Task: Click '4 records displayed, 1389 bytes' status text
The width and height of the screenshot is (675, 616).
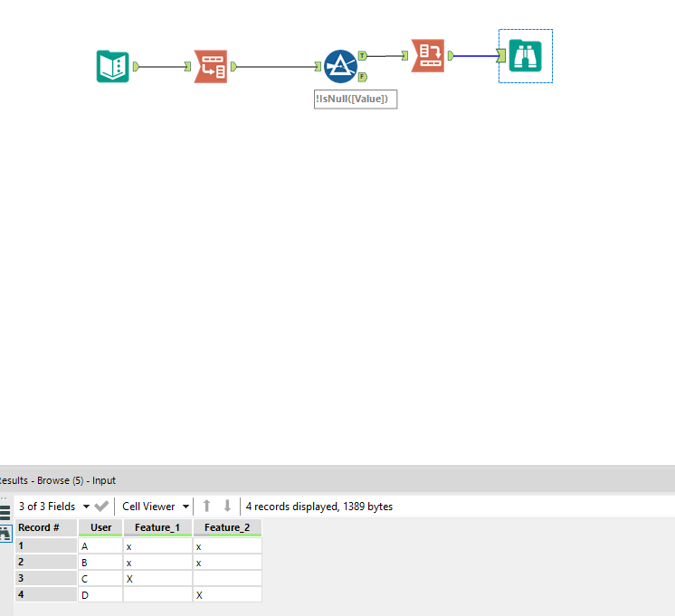Action: [x=319, y=507]
